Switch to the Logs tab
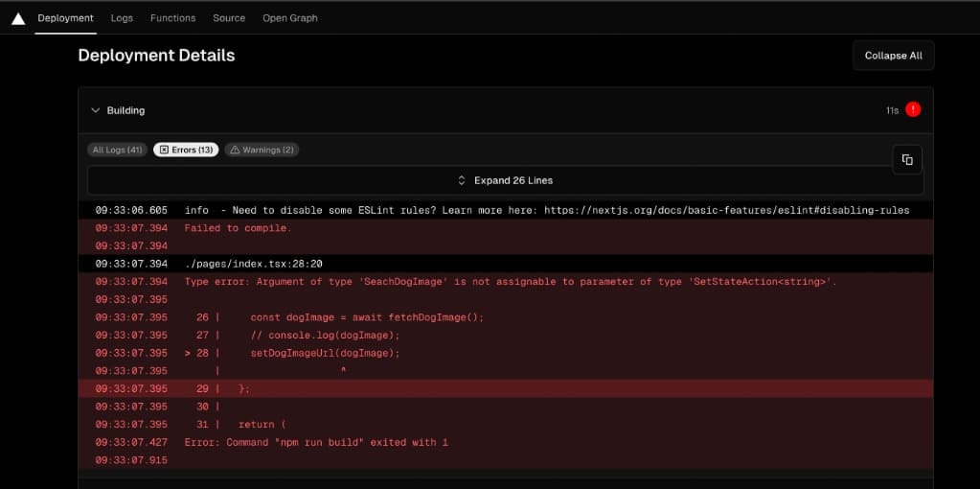The width and height of the screenshot is (980, 489). [x=122, y=18]
